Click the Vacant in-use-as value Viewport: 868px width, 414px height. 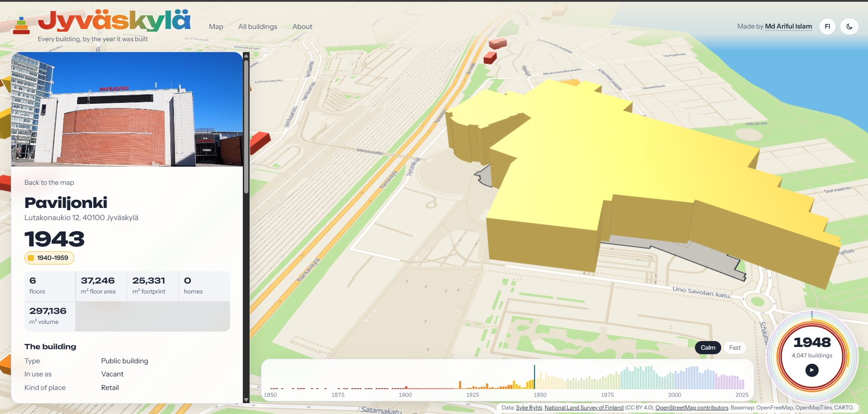pyautogui.click(x=112, y=374)
